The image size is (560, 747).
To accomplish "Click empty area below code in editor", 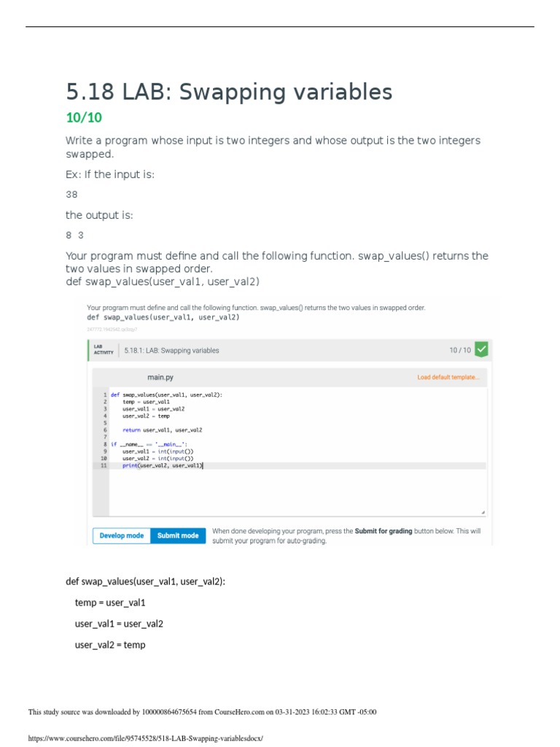I will pyautogui.click(x=292, y=492).
